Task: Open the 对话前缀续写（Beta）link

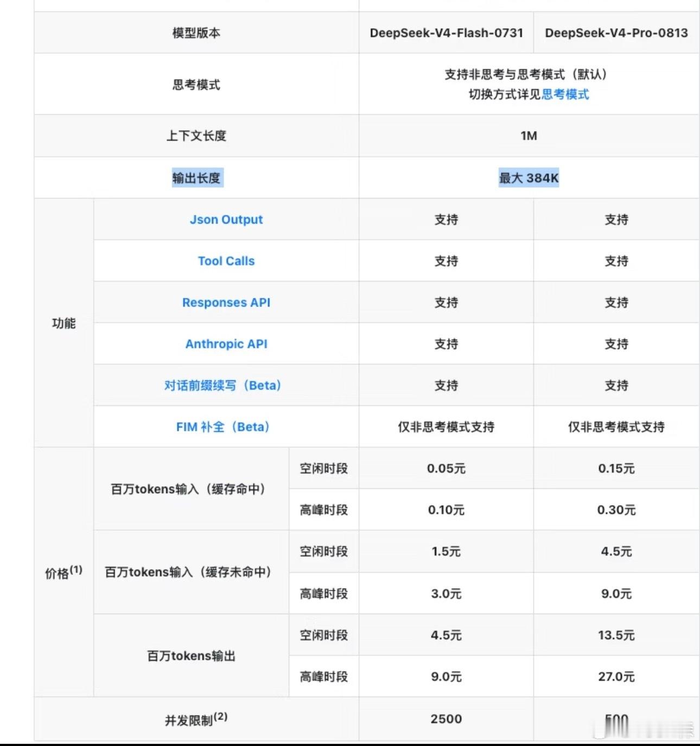Action: [223, 386]
